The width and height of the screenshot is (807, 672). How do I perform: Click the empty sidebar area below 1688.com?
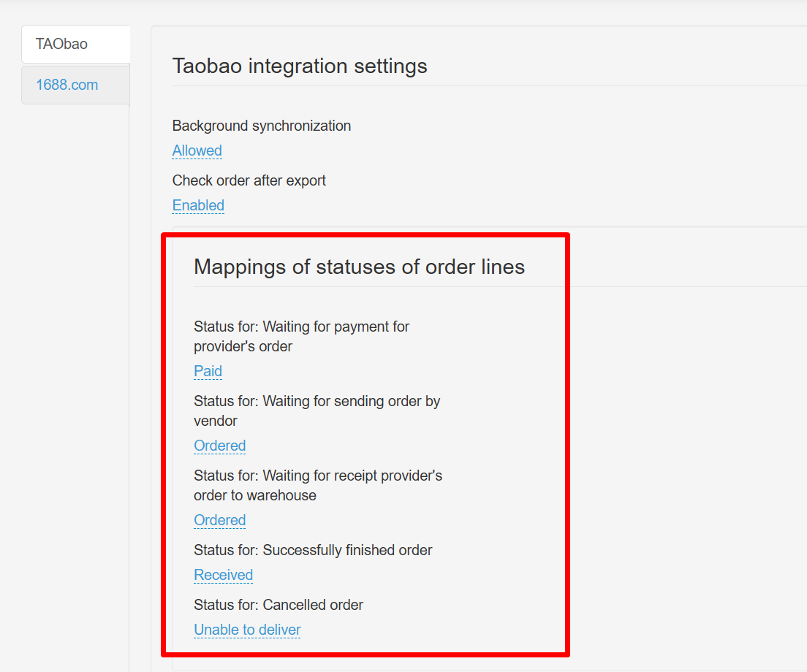pos(75,365)
